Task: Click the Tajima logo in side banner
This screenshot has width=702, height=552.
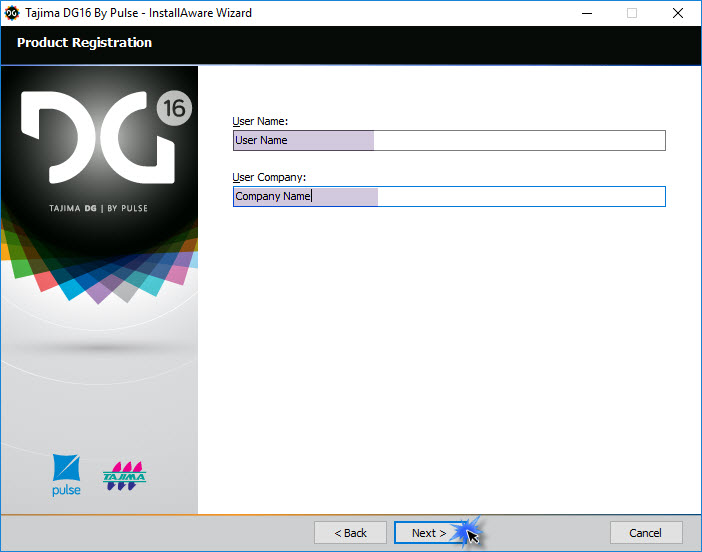Action: (x=124, y=476)
